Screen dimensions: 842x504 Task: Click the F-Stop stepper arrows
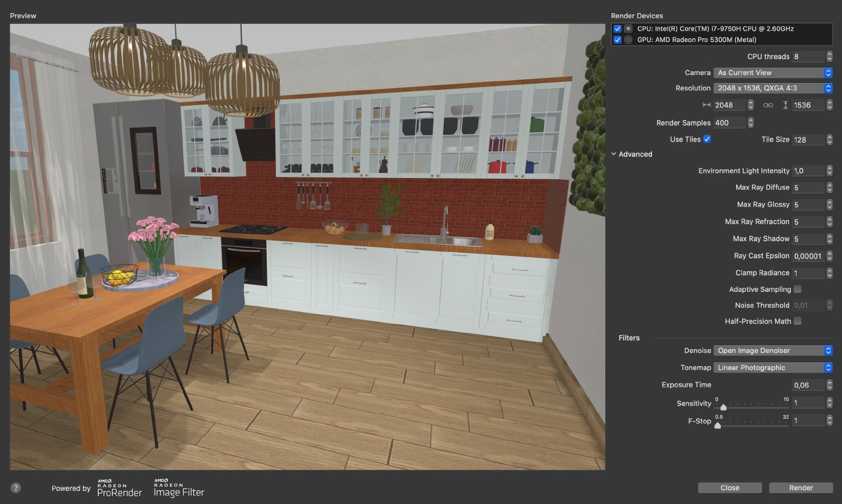[829, 420]
